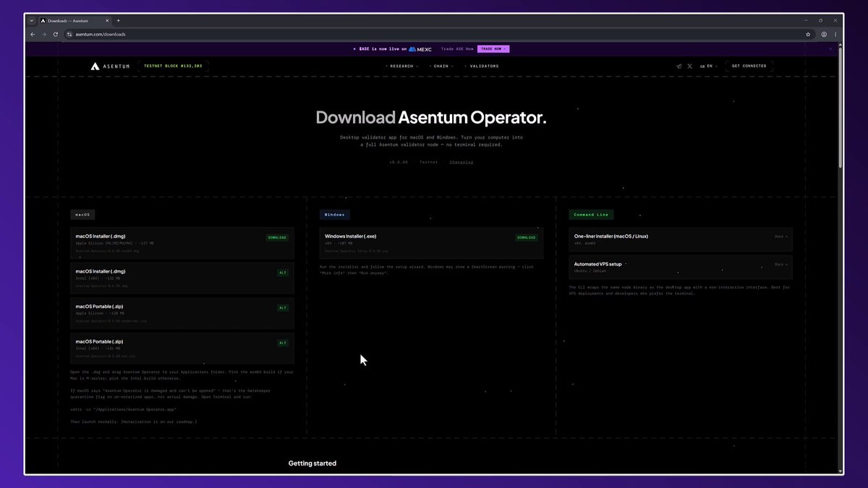The image size is (868, 488).
Task: Go back with the browser back arrow
Action: [x=33, y=34]
